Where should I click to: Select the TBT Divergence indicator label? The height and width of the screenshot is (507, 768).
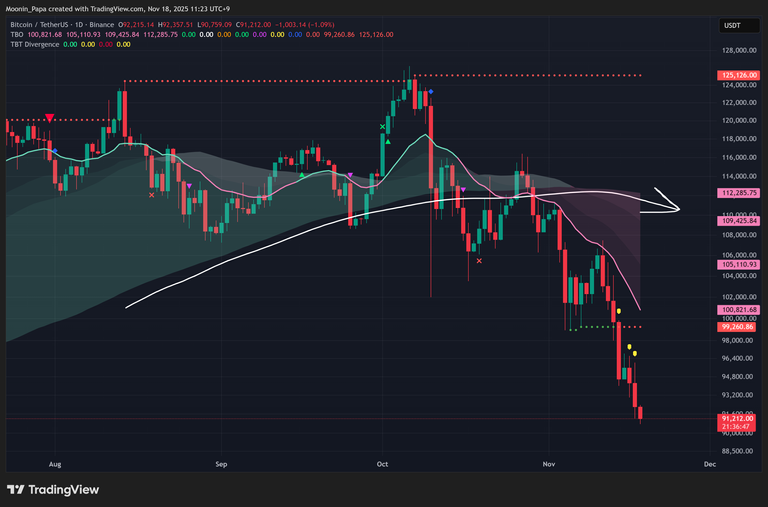35,44
